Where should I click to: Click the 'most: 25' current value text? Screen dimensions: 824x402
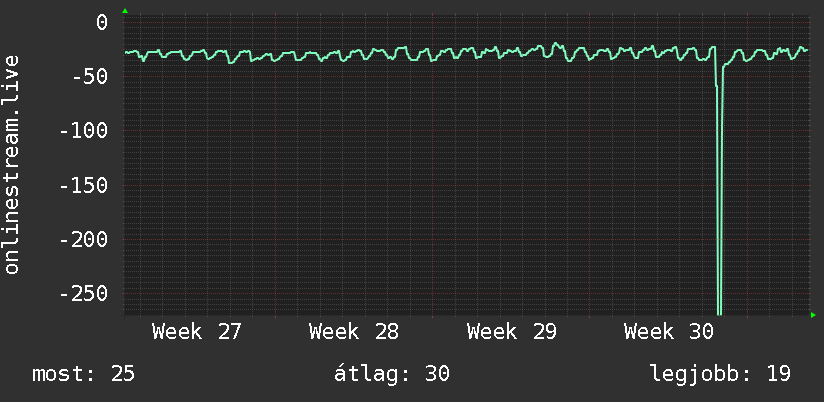(x=84, y=374)
